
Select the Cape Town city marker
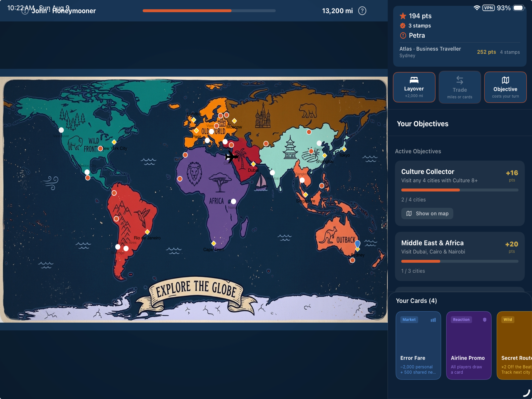pos(214,243)
